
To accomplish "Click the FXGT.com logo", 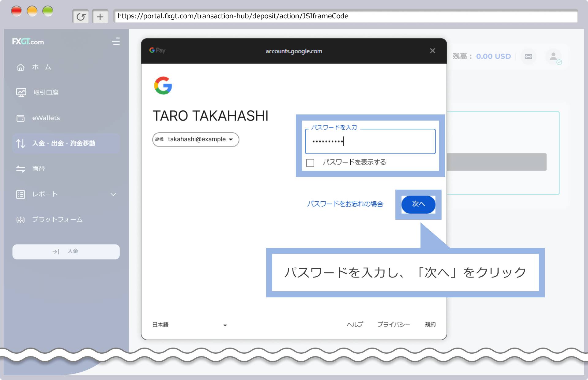I will pos(28,42).
